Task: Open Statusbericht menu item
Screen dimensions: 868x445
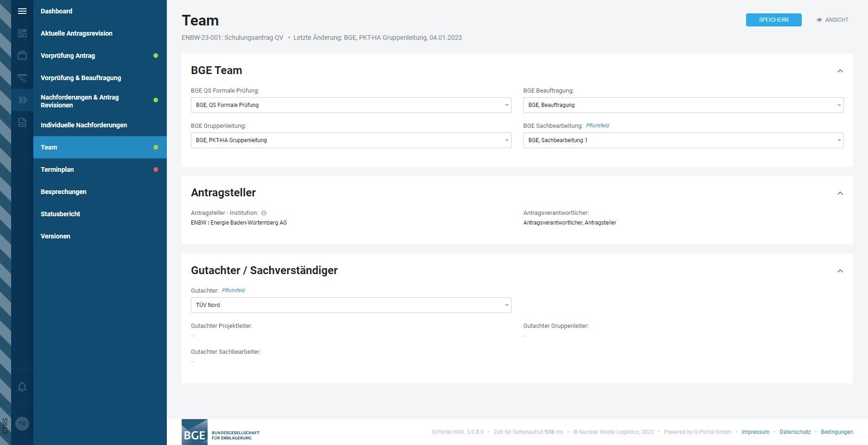Action: (x=60, y=214)
